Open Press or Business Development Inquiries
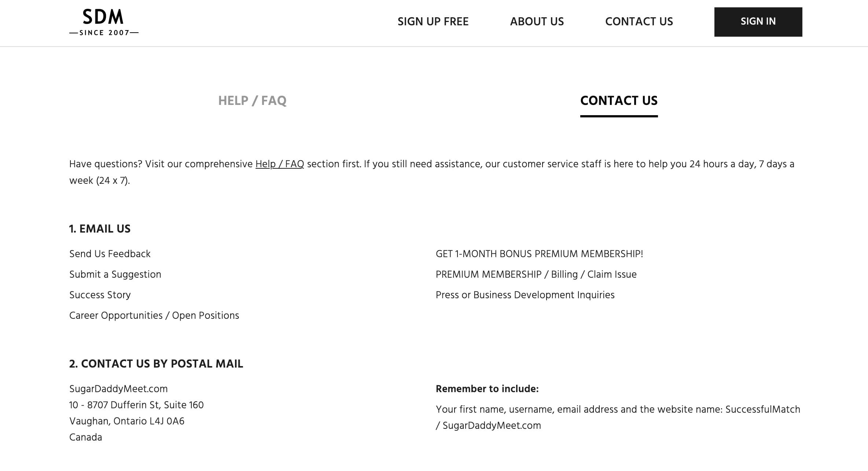 pyautogui.click(x=525, y=295)
